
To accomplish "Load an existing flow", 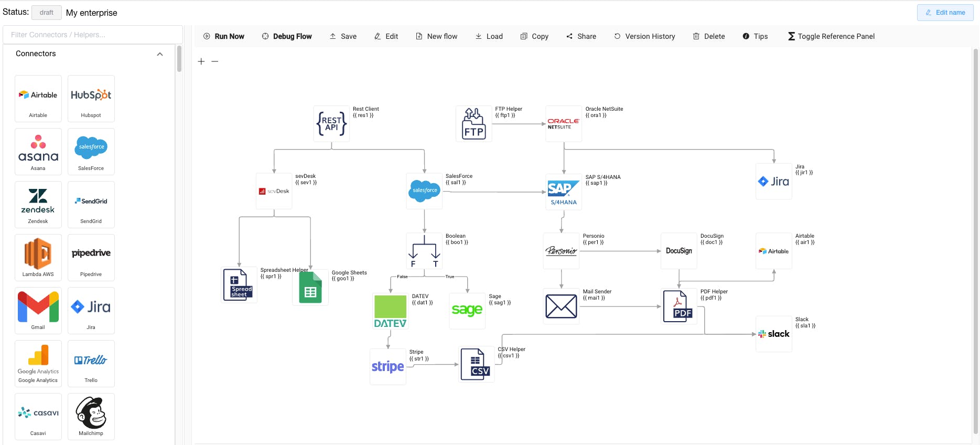I will tap(489, 36).
